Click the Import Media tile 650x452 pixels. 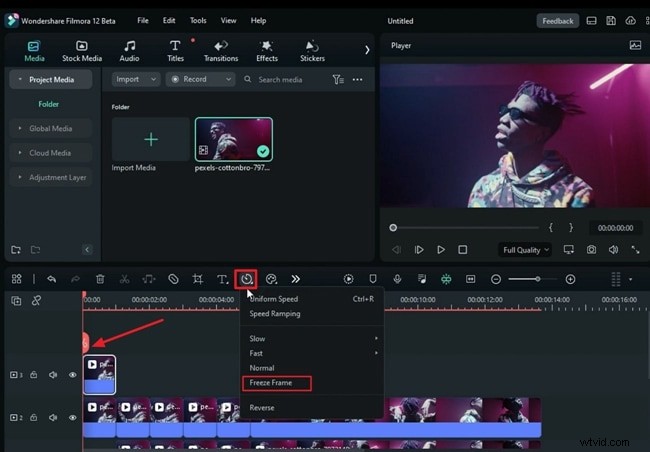pos(150,140)
